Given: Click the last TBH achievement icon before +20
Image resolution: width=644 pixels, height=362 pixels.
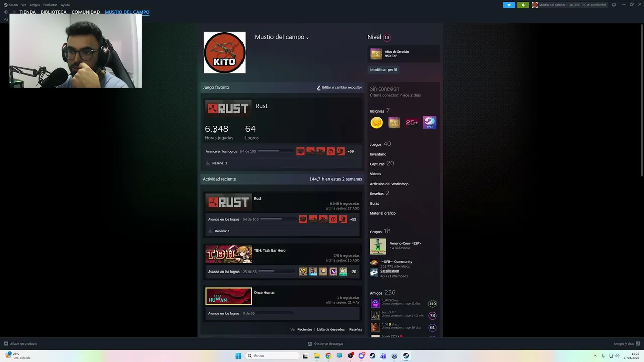Looking at the screenshot, I should coord(343,271).
